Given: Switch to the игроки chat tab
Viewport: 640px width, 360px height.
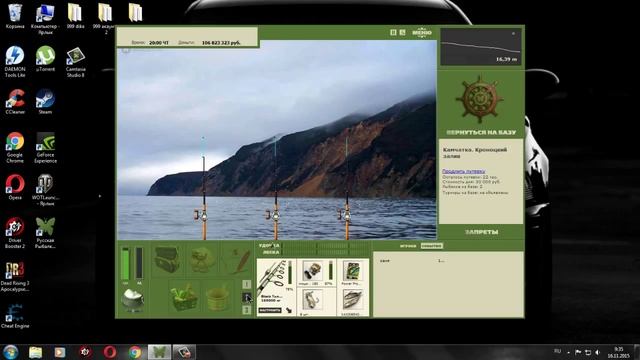Looking at the screenshot, I should 408,246.
